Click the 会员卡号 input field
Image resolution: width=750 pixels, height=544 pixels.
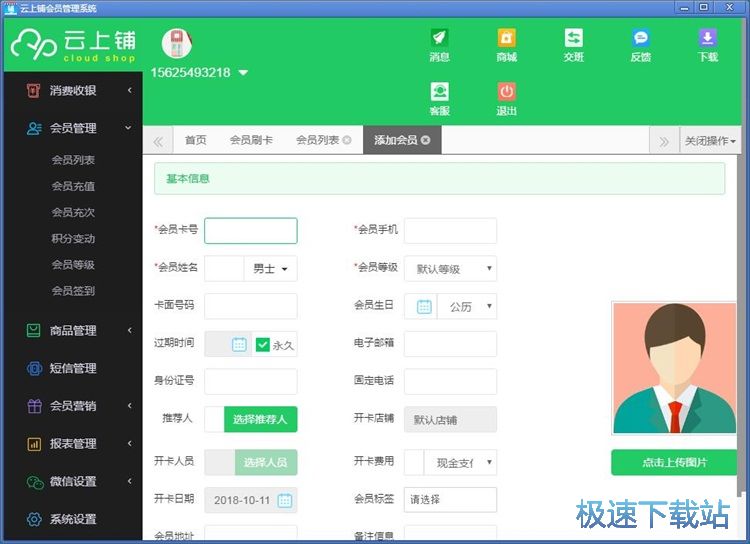(x=251, y=231)
